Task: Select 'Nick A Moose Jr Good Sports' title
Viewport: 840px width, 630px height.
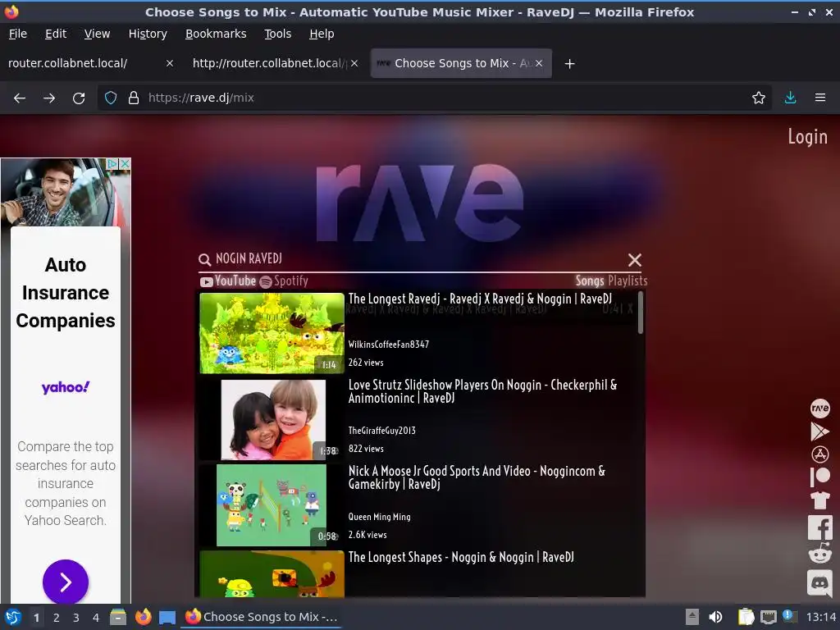Action: click(477, 477)
